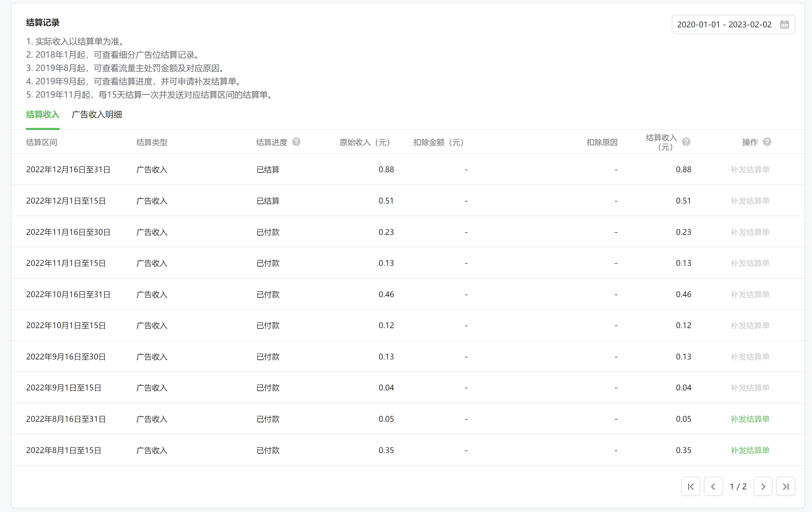This screenshot has width=812, height=512.
Task: Click 补发结算单 for 2022年8月16日至31日
Action: pyautogui.click(x=750, y=419)
